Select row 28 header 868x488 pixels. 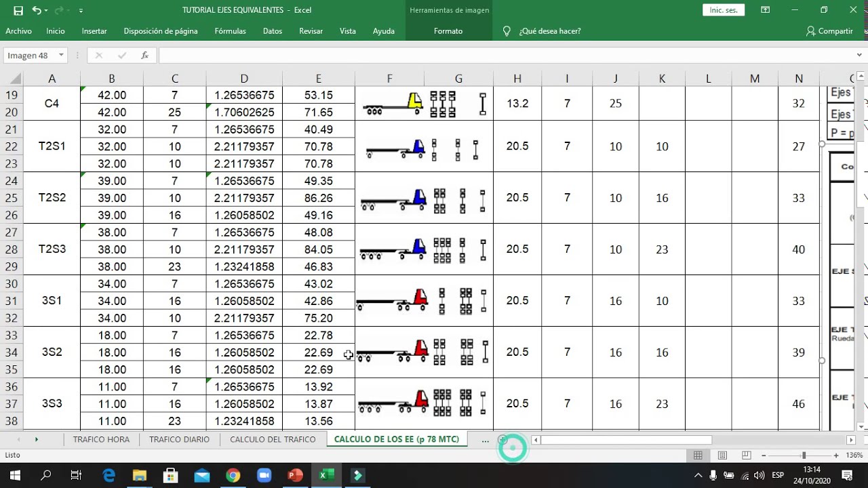click(12, 249)
